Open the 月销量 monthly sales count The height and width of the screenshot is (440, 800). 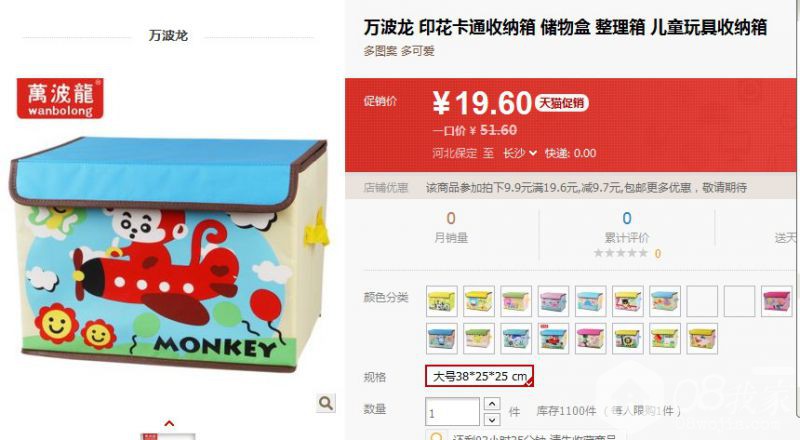click(451, 237)
